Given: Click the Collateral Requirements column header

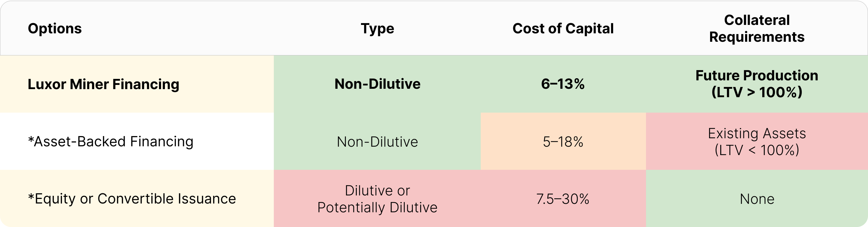Looking at the screenshot, I should tap(757, 28).
